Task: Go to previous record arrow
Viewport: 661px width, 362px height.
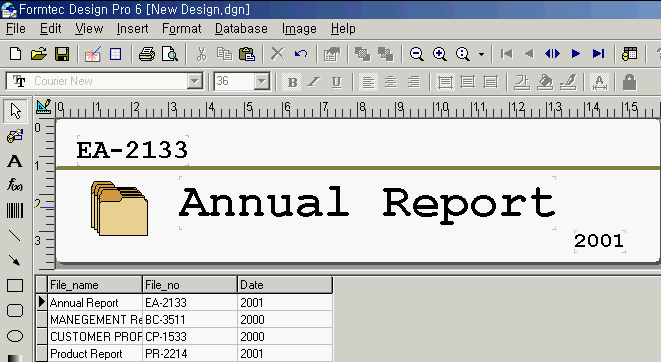Action: [529, 54]
